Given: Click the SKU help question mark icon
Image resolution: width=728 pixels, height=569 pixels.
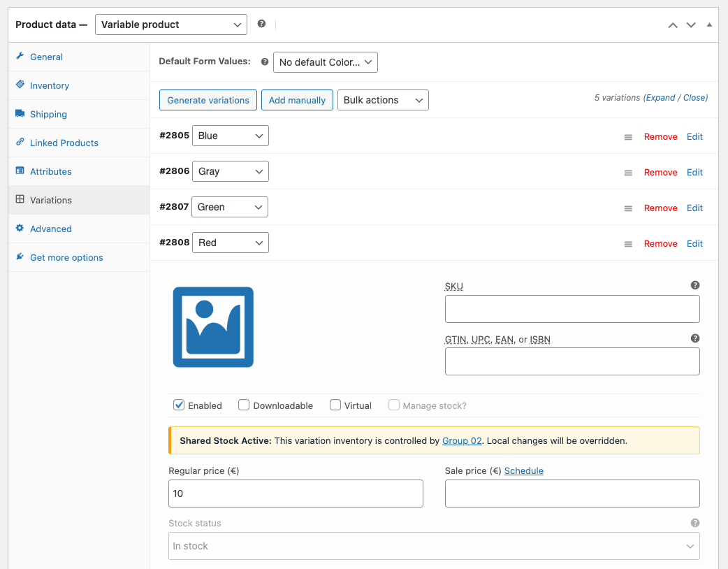Looking at the screenshot, I should coord(695,285).
